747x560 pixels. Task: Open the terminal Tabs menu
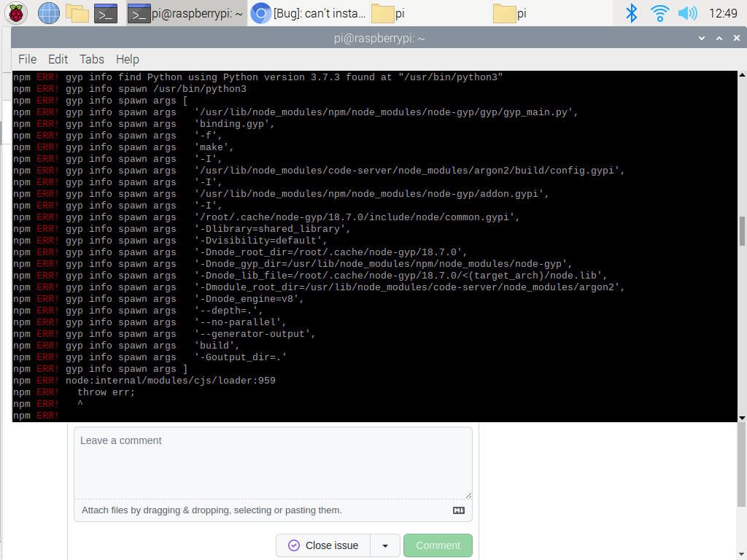click(x=91, y=59)
